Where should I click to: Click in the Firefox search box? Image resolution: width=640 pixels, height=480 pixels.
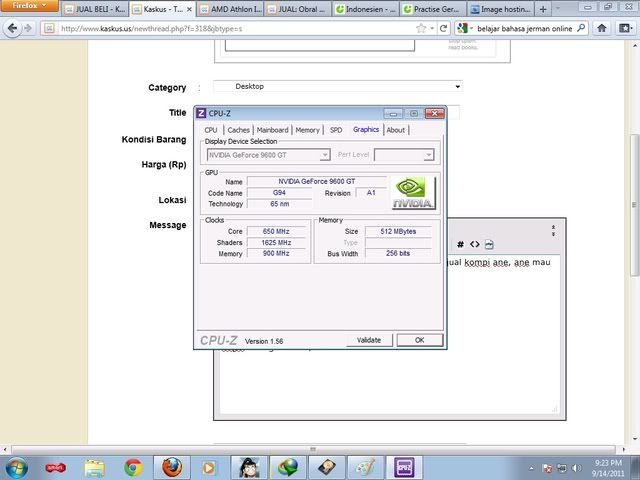pos(524,28)
